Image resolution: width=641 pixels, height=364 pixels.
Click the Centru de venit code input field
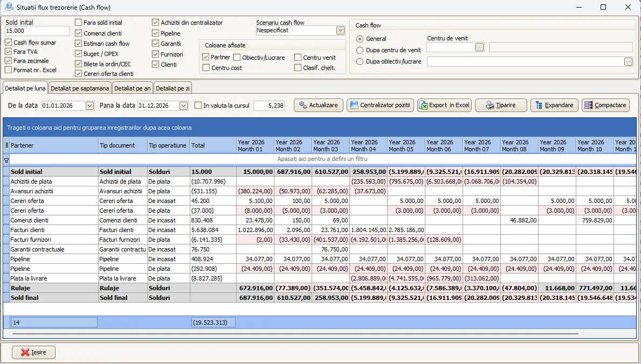pos(451,47)
